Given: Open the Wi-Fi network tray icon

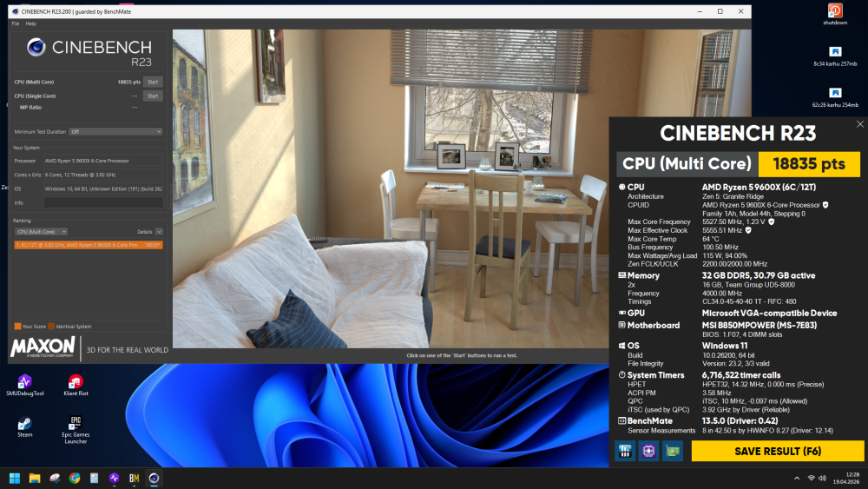Looking at the screenshot, I should coord(812,478).
